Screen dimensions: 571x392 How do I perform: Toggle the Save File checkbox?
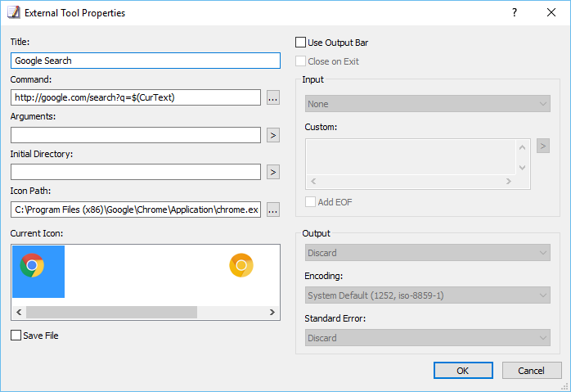pos(16,336)
